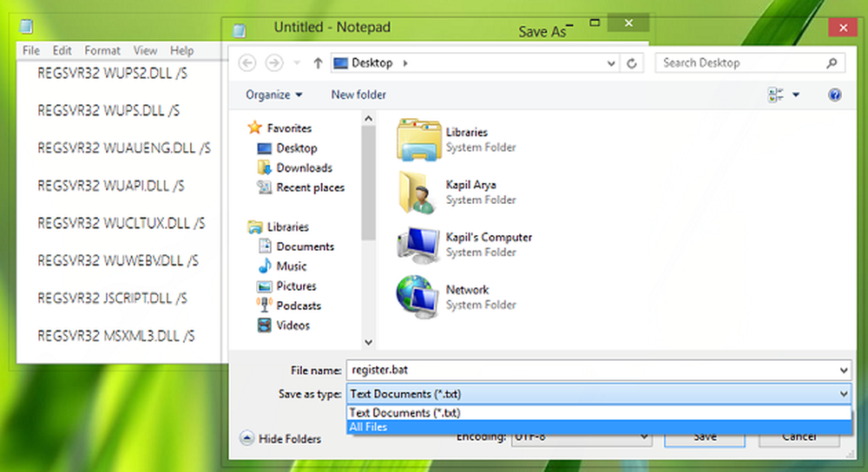Select Documents under Libraries
Viewport: 868px width, 472px height.
pos(305,246)
